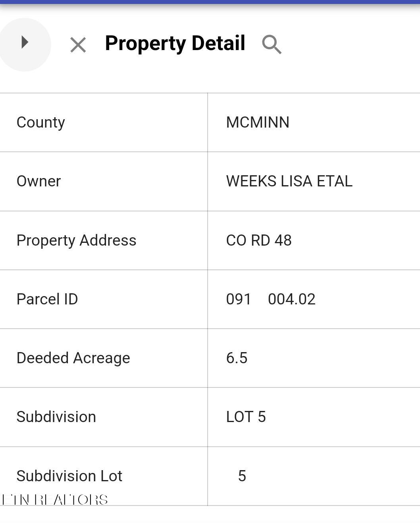Click the Property Detail heading
The height and width of the screenshot is (523, 420).
175,43
